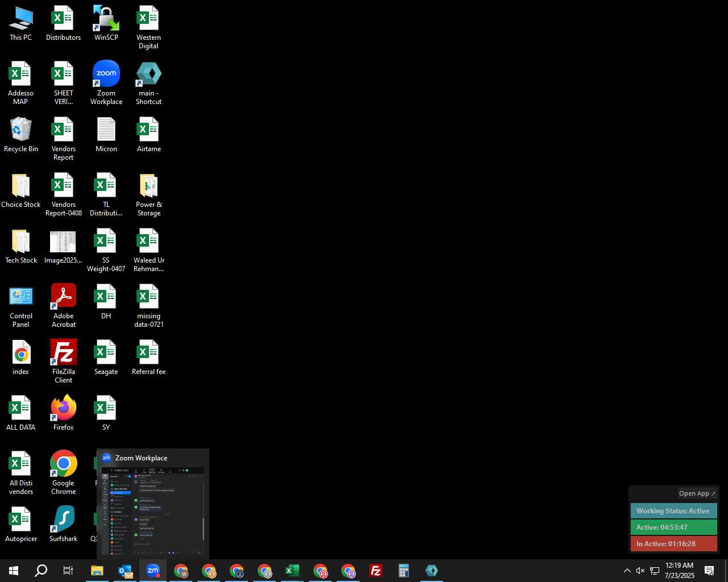Click the red In Active: 01:16:28 timer
Screen dimensions: 728x582
[x=673, y=544]
